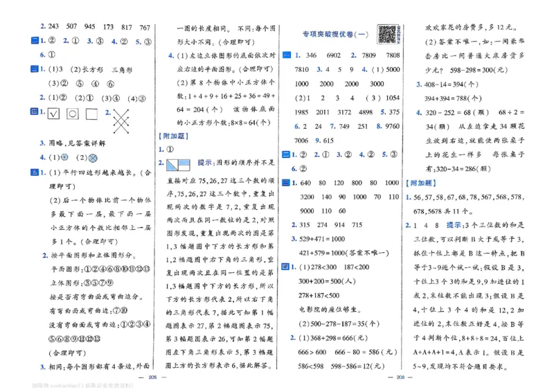Click the line '243 507 945 173 817 767'
This screenshot has width=554, height=392.
point(99,27)
